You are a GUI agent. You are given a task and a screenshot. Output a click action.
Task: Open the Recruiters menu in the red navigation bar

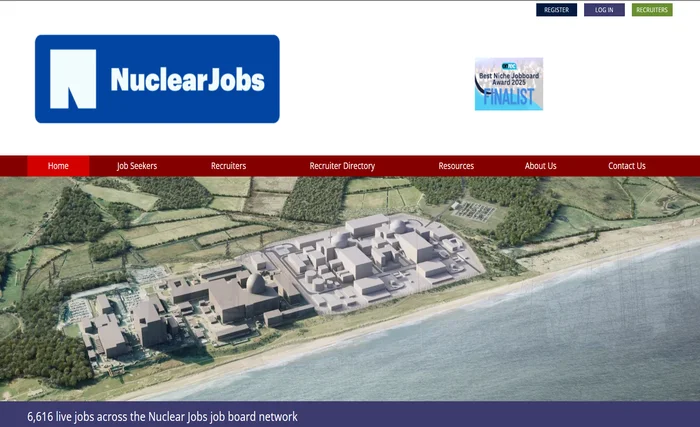(x=228, y=166)
